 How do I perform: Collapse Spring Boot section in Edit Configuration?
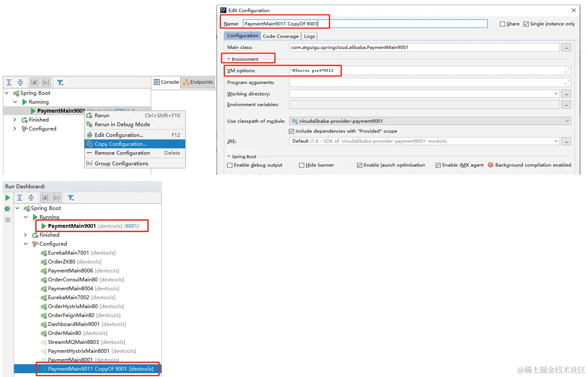coord(229,156)
